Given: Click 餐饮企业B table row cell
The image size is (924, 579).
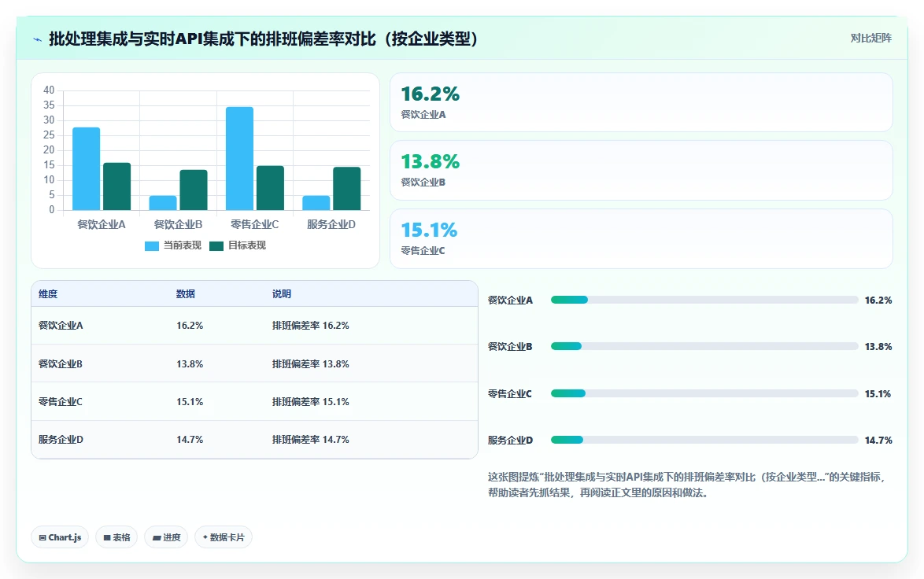Looking at the screenshot, I should (60, 364).
